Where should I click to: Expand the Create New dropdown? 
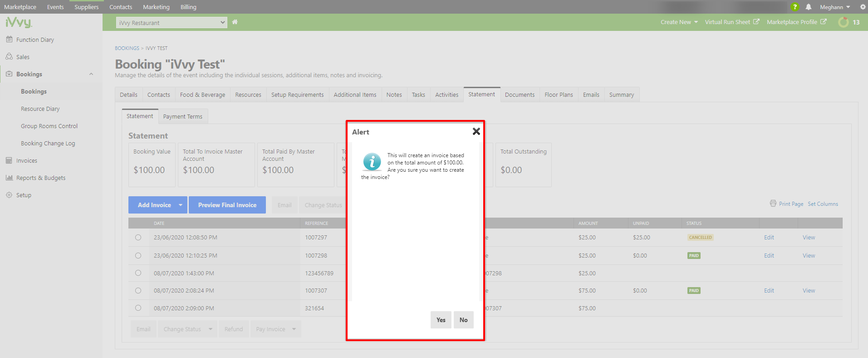pos(679,22)
